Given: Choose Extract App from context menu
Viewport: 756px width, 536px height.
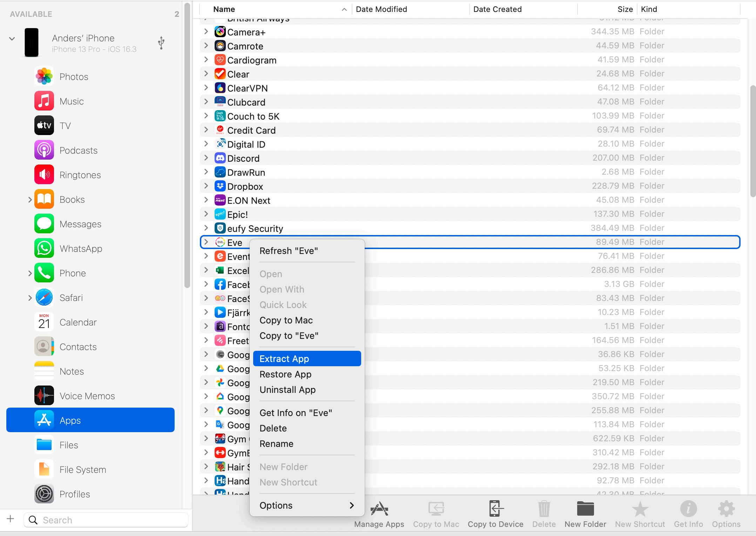Looking at the screenshot, I should [284, 359].
